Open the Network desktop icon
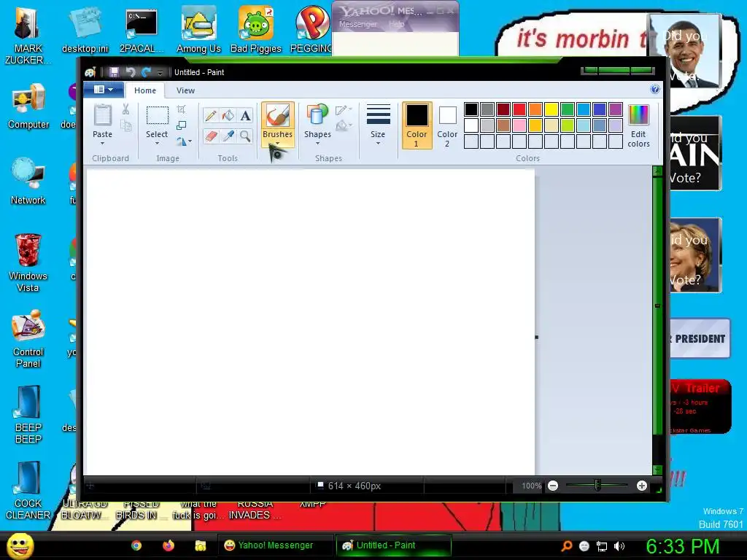747x560 pixels. point(28,182)
